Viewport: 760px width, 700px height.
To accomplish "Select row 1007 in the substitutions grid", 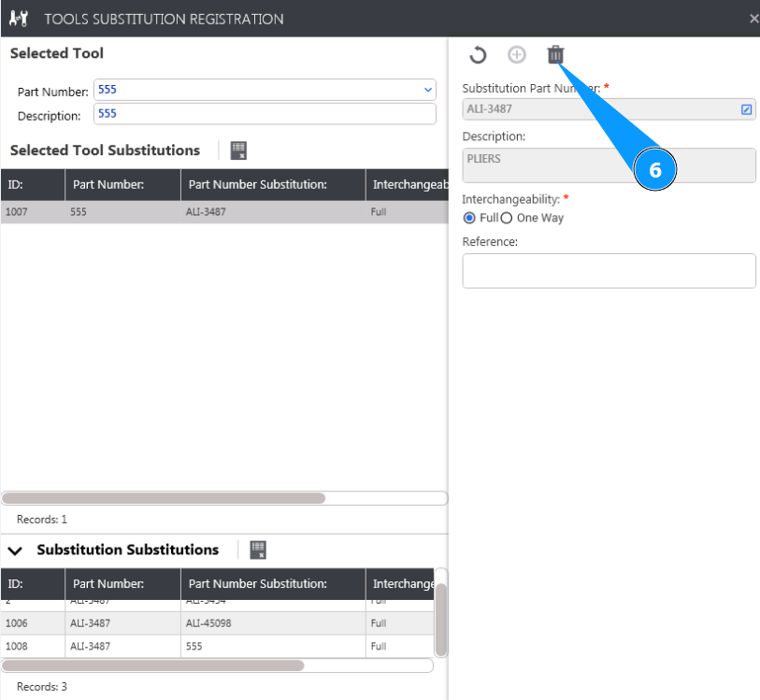I will [x=187, y=212].
